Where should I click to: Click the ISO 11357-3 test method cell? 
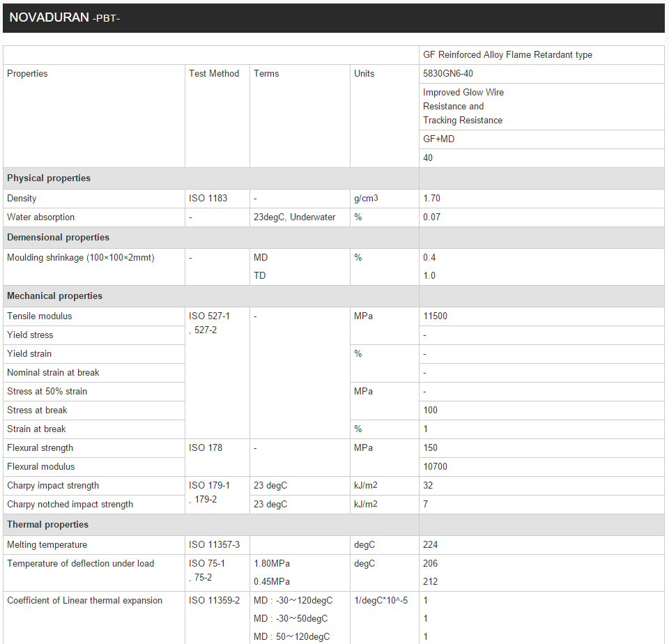coord(214,545)
